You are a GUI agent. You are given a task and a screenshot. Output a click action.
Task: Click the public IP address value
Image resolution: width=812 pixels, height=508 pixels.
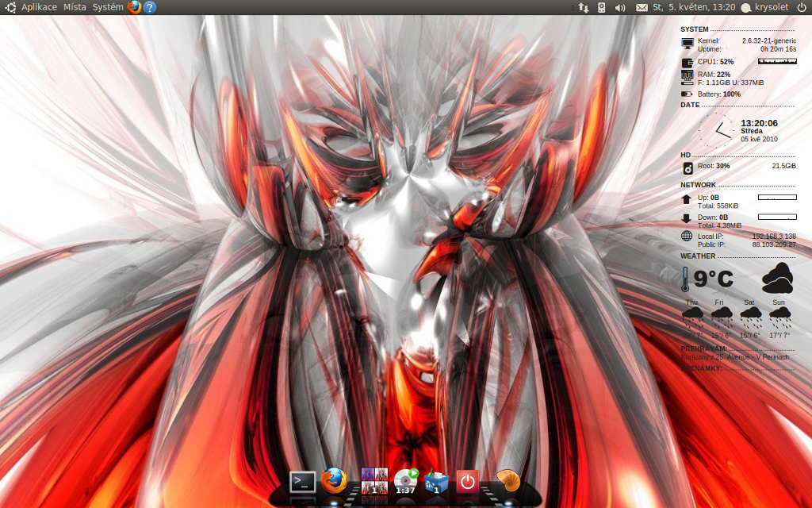[774, 244]
